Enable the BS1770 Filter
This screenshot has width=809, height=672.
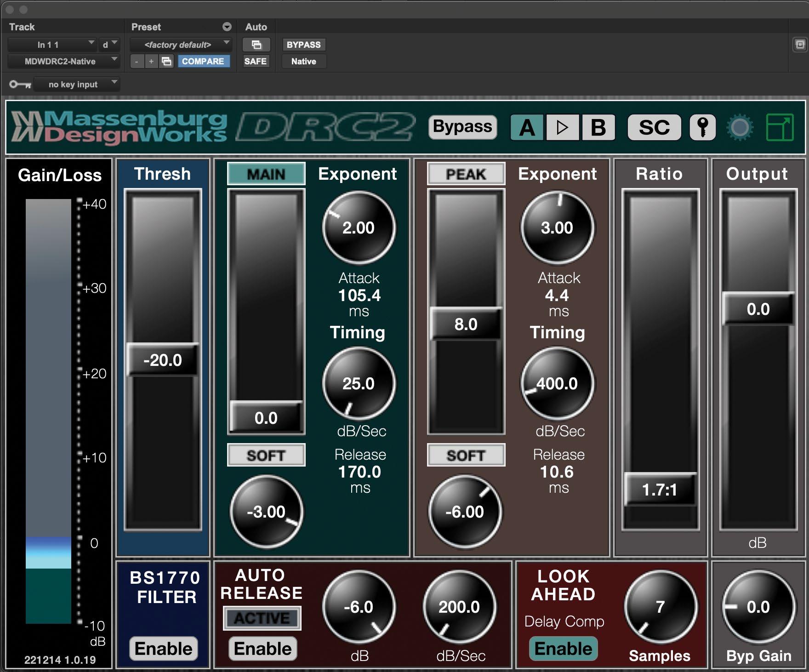coord(164,649)
